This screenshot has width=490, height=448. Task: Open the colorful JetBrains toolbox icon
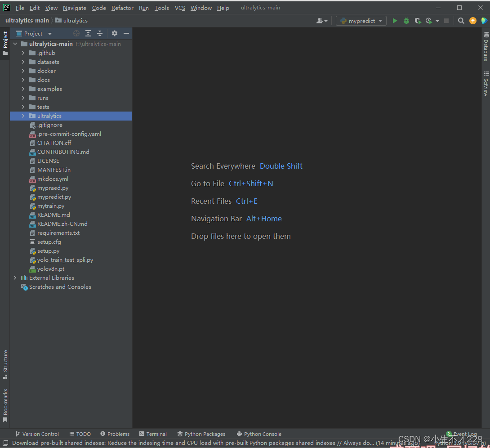coord(484,21)
